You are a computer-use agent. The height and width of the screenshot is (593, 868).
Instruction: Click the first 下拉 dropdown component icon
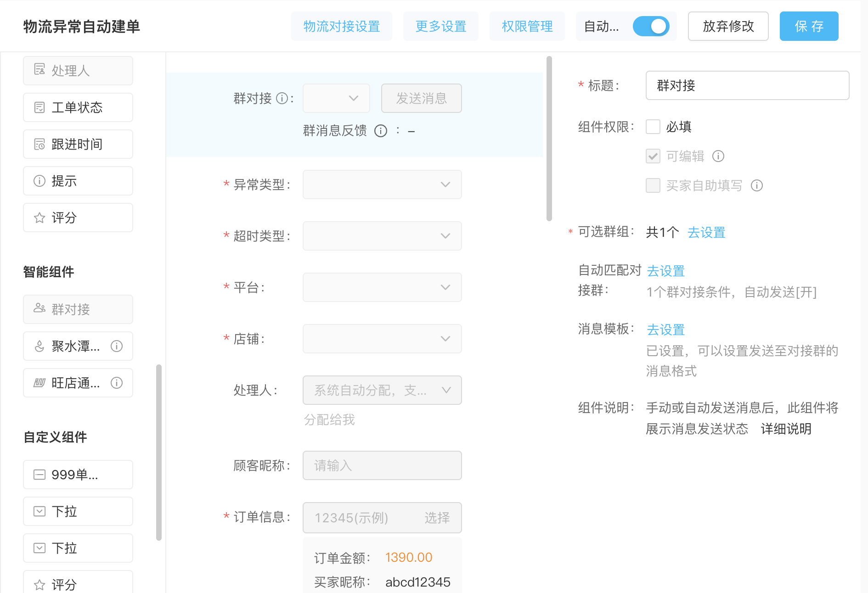coord(39,511)
